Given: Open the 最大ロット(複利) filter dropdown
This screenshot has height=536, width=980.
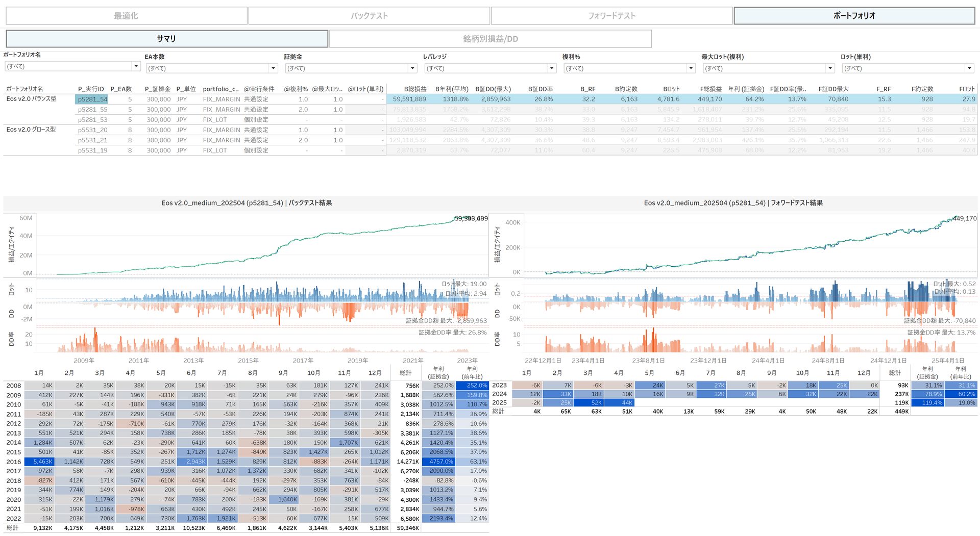Looking at the screenshot, I should click(x=830, y=68).
